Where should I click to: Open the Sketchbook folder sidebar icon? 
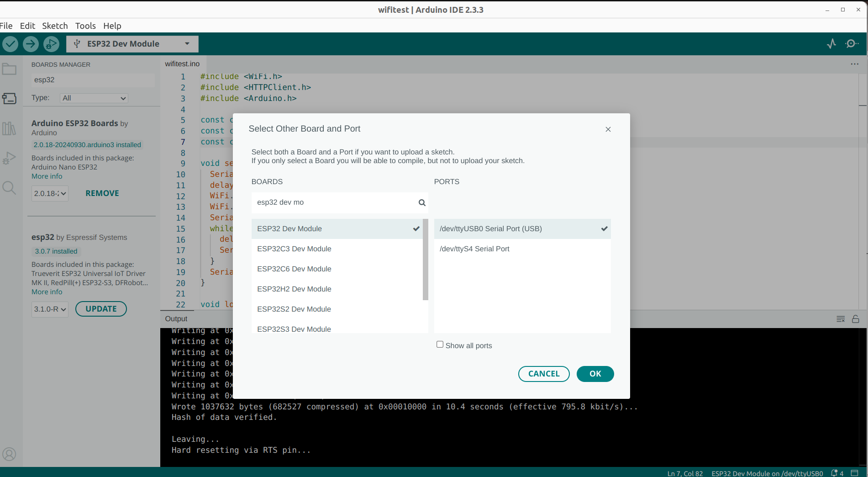point(9,69)
